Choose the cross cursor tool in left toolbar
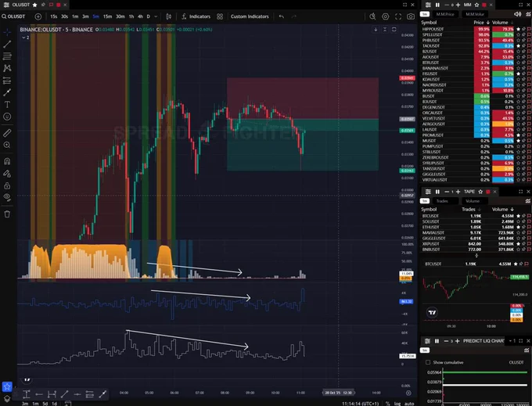 pos(7,32)
